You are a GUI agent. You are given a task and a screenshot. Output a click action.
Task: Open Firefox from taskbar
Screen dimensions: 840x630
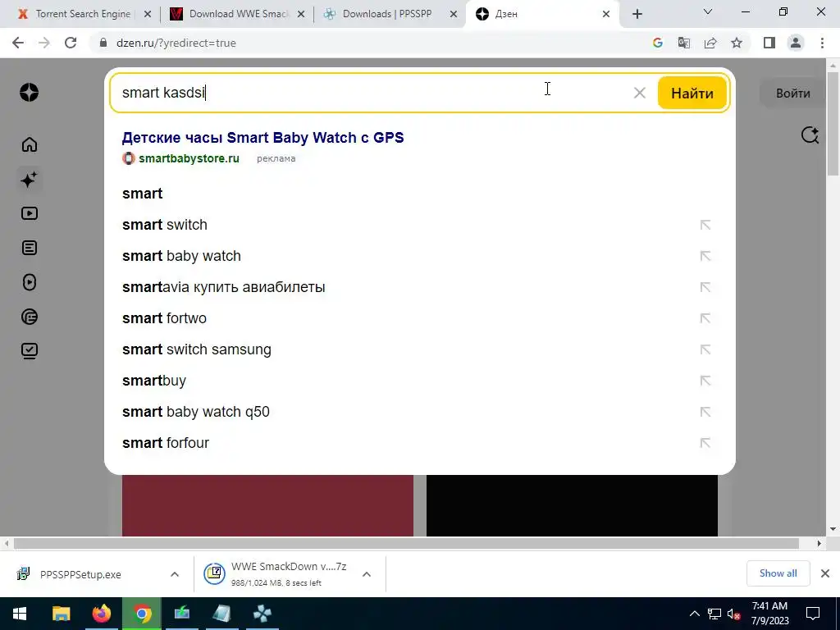(x=101, y=614)
